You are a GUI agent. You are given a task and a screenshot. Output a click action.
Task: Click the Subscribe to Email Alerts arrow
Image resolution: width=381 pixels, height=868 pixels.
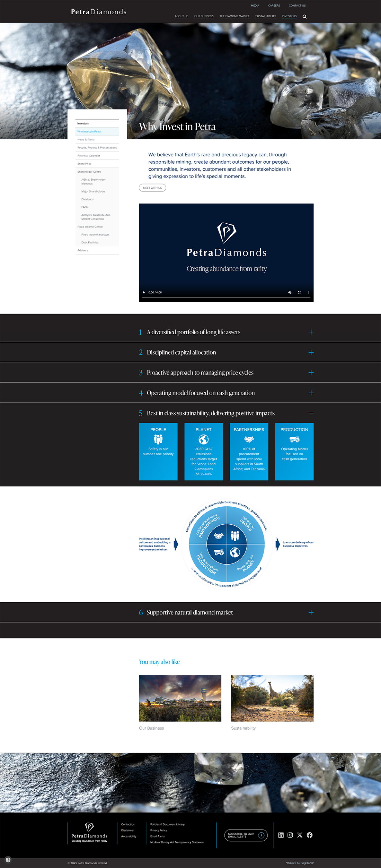coord(262,835)
